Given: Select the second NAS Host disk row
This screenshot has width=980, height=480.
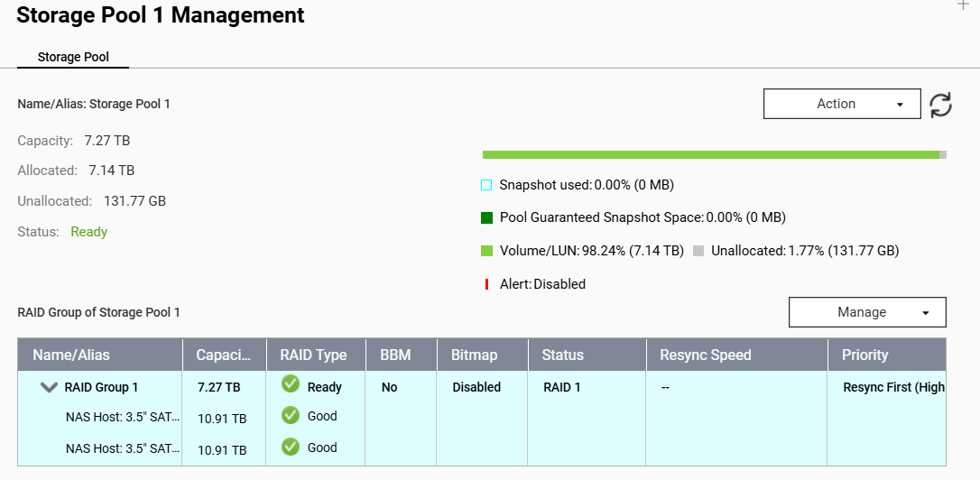Looking at the screenshot, I should pyautogui.click(x=122, y=448).
